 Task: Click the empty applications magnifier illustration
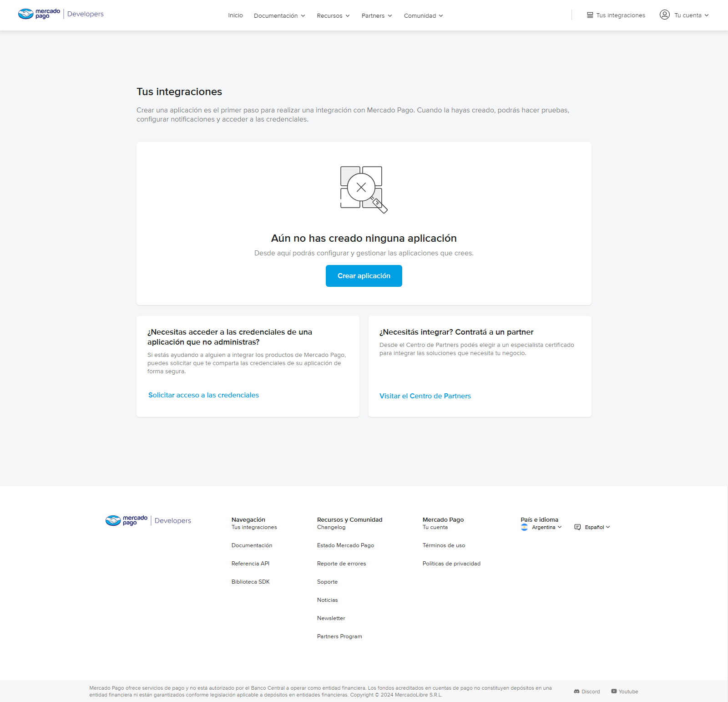[x=364, y=189]
